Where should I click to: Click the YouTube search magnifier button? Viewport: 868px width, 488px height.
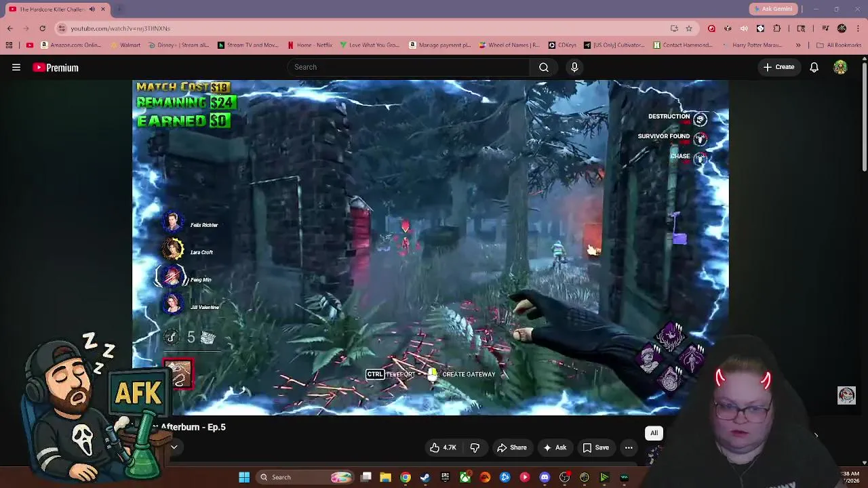click(x=543, y=67)
